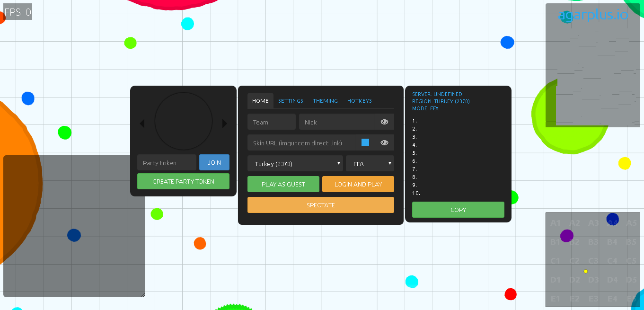Click 'MODE: FFA' text
This screenshot has width=644, height=310.
tap(425, 108)
